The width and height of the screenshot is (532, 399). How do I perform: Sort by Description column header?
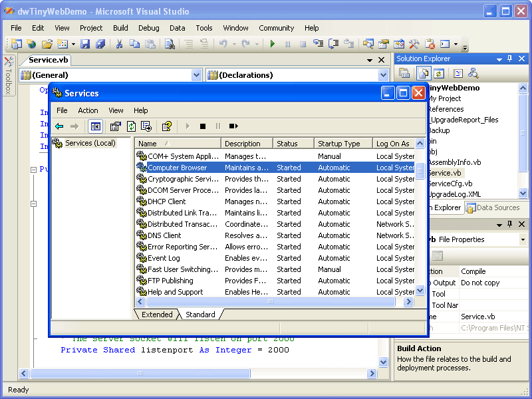pyautogui.click(x=247, y=144)
